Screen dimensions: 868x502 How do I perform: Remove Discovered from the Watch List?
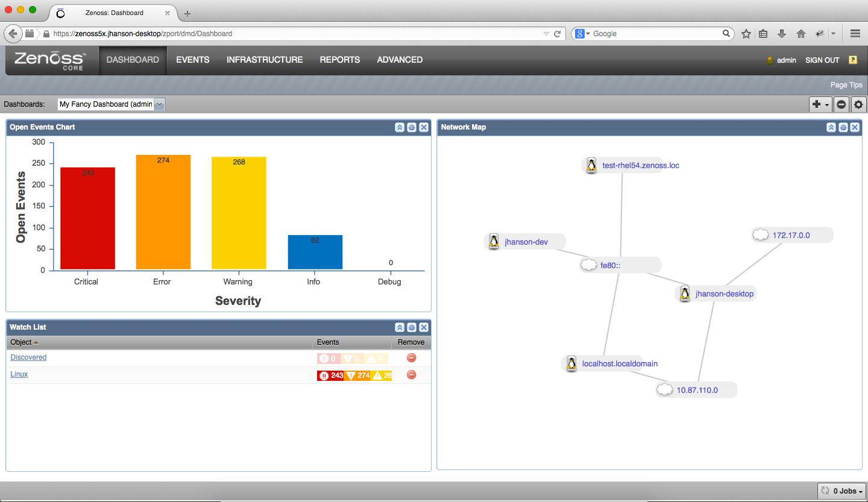coord(412,358)
